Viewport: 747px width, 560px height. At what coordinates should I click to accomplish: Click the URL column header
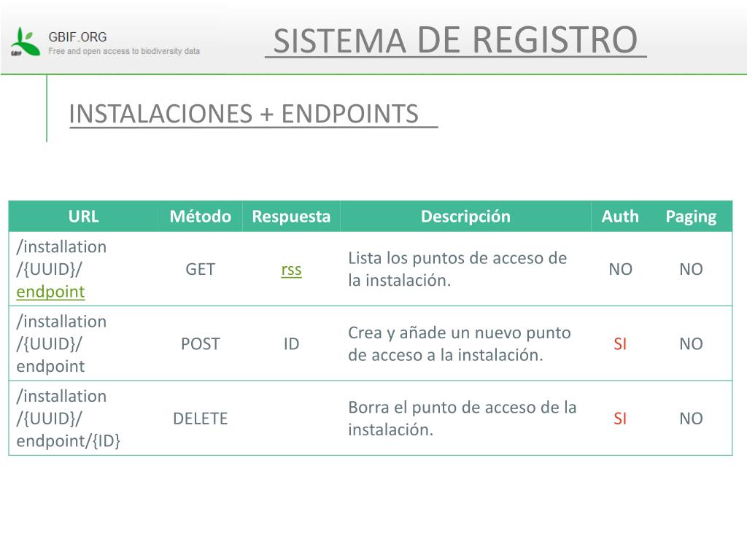83,217
